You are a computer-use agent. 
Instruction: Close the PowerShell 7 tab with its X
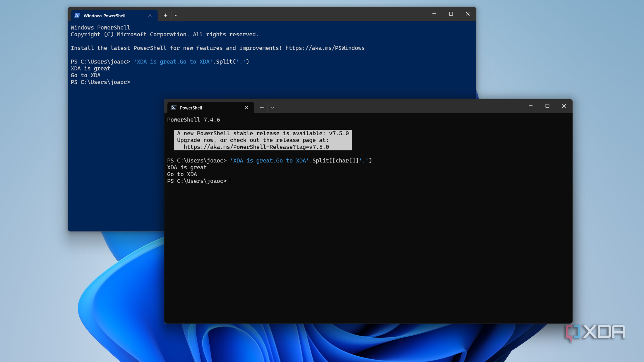pyautogui.click(x=246, y=107)
